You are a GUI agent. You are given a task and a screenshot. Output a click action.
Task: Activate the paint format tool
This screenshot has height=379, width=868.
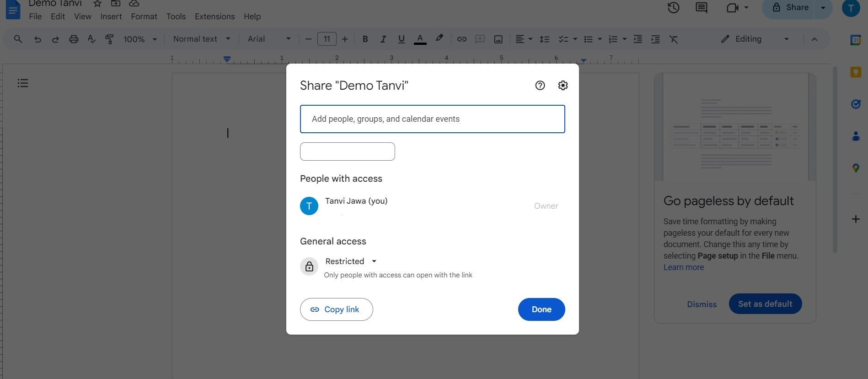109,39
